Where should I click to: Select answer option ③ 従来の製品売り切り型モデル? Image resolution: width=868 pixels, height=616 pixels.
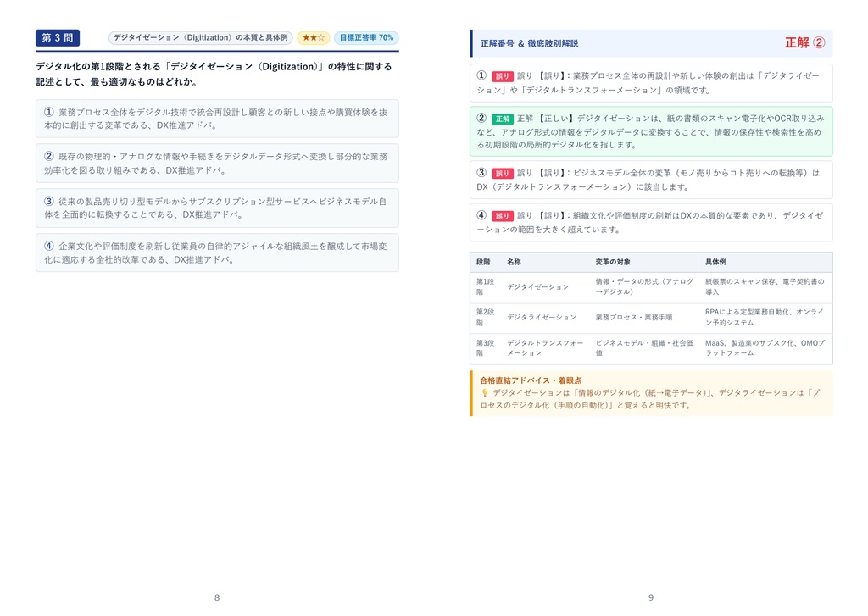217,208
